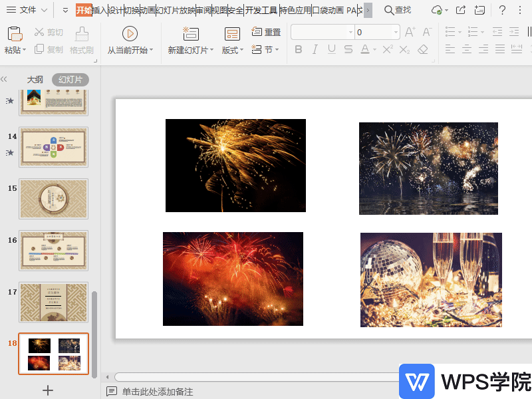Viewport: 532px width, 399px height.
Task: Increase the list indent level
Action: (x=514, y=32)
